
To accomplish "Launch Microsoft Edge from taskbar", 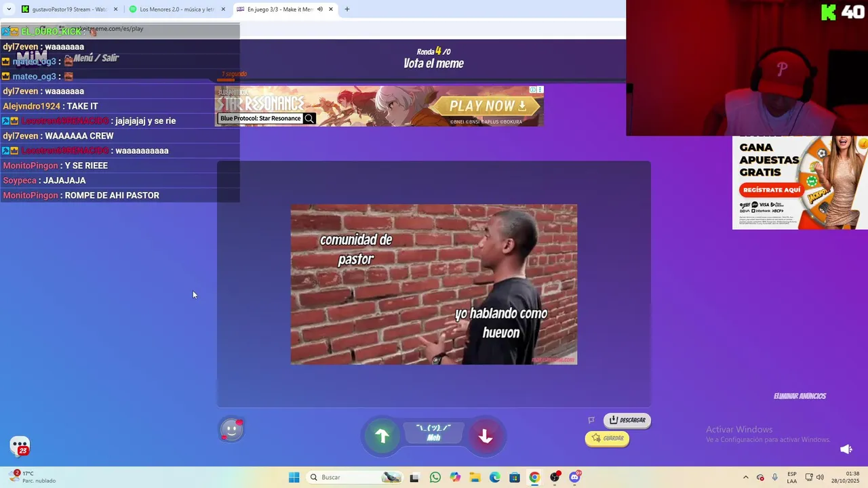I will [495, 477].
